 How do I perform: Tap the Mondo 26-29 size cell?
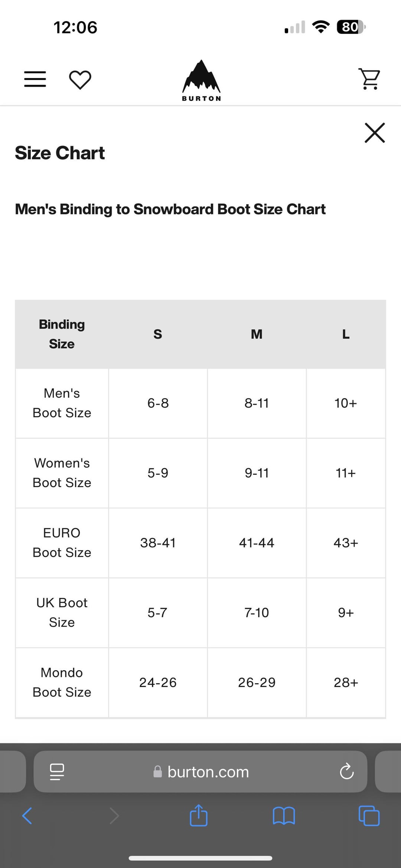(257, 683)
